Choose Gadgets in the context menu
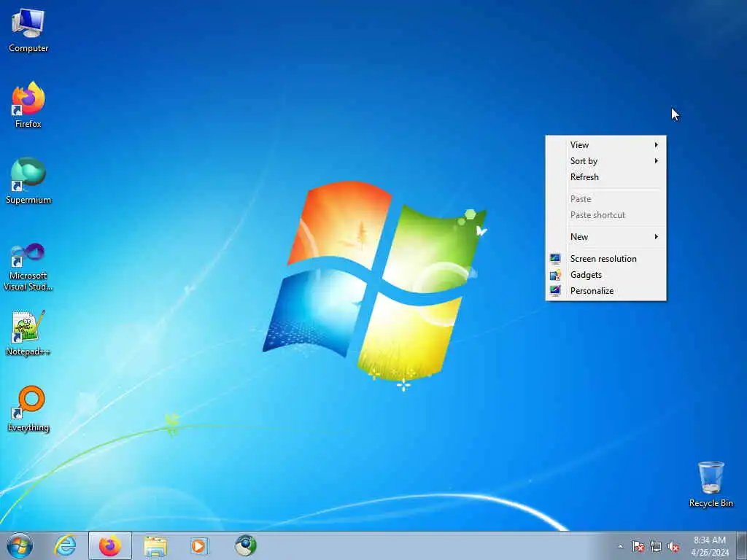The width and height of the screenshot is (747, 560). [x=606, y=275]
